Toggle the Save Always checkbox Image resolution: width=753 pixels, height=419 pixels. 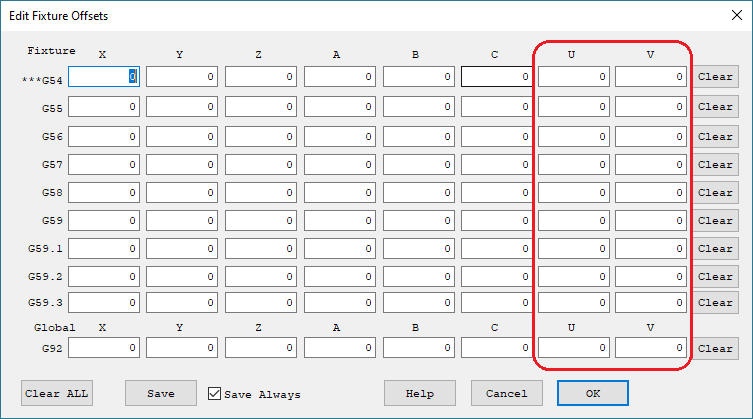coord(215,394)
